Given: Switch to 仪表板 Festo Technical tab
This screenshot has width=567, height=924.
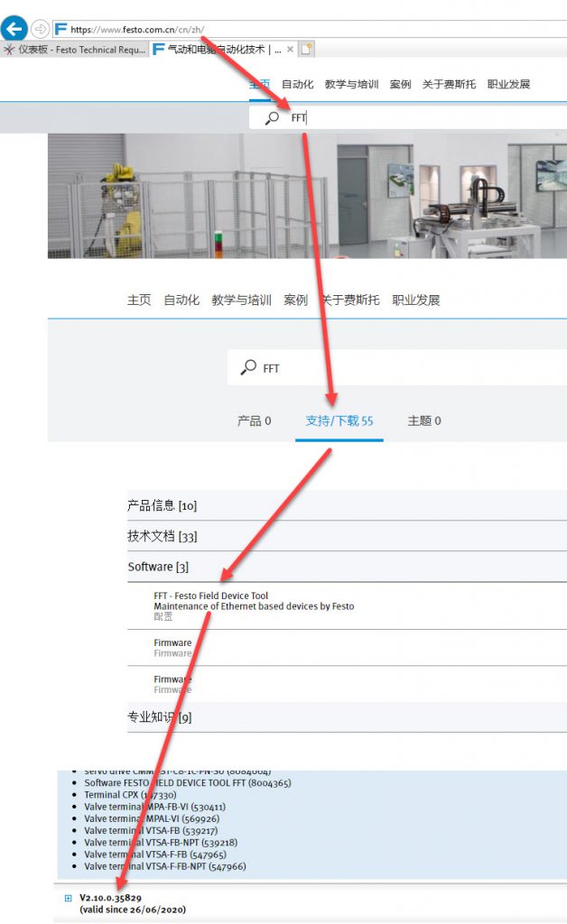Looking at the screenshot, I should (74, 50).
